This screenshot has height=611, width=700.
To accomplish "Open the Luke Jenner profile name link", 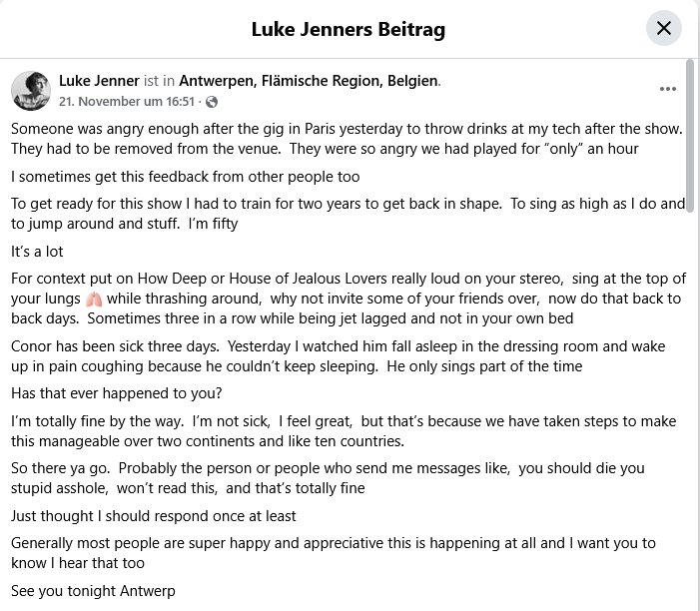I will pos(99,80).
